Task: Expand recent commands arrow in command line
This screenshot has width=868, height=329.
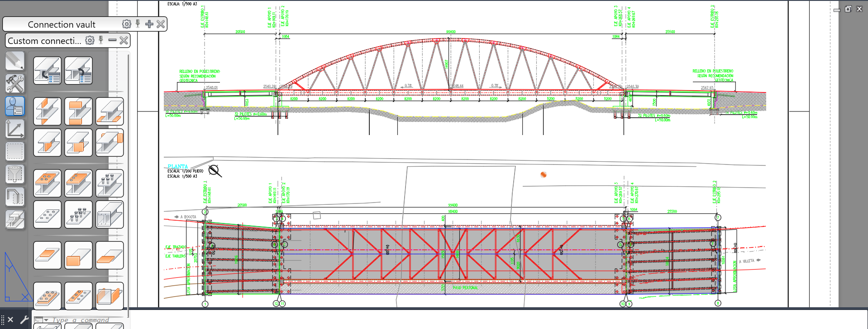Action: (x=46, y=320)
